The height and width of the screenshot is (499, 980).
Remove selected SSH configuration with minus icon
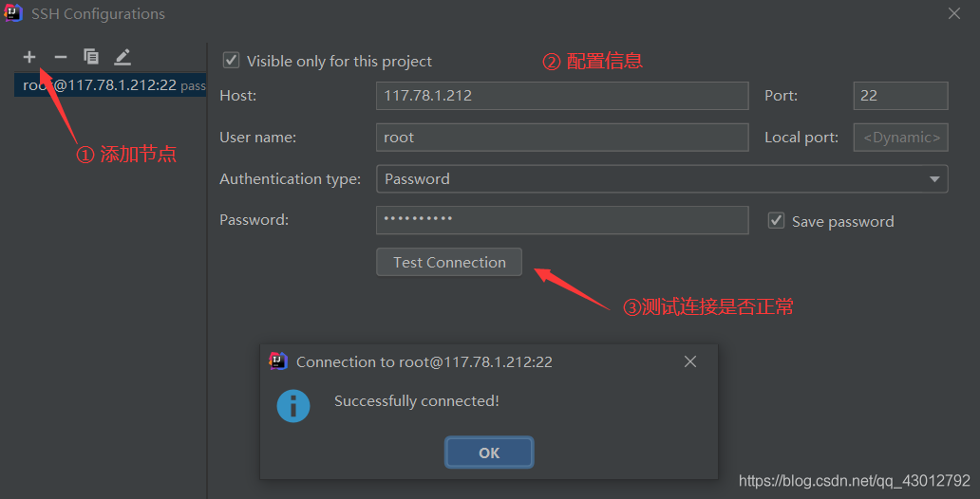pyautogui.click(x=60, y=58)
